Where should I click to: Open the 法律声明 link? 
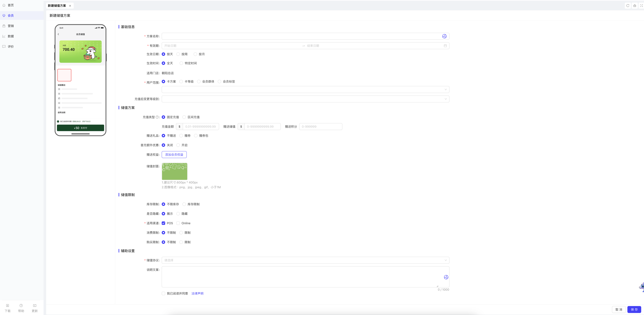tap(197, 294)
